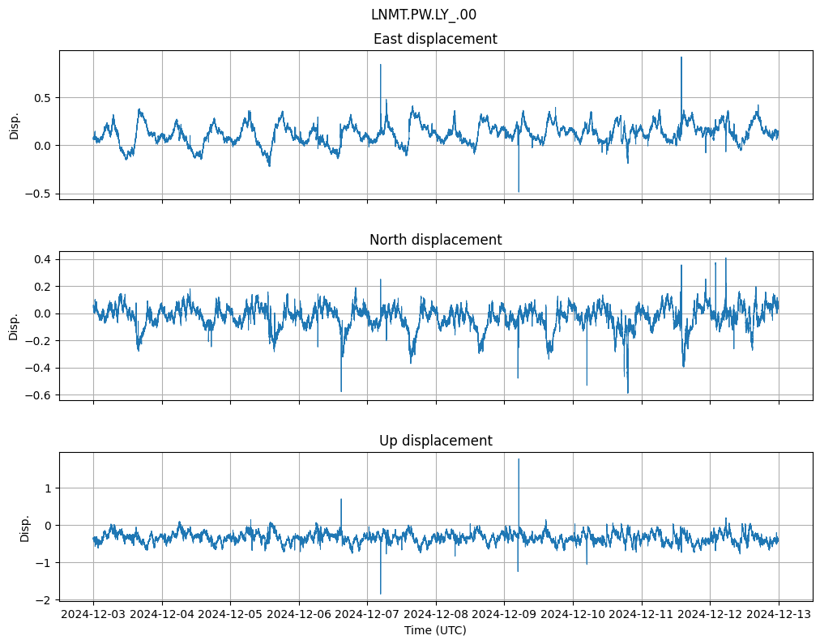
Task: Select the 2024-12-11 date tick label
Action: click(x=642, y=615)
